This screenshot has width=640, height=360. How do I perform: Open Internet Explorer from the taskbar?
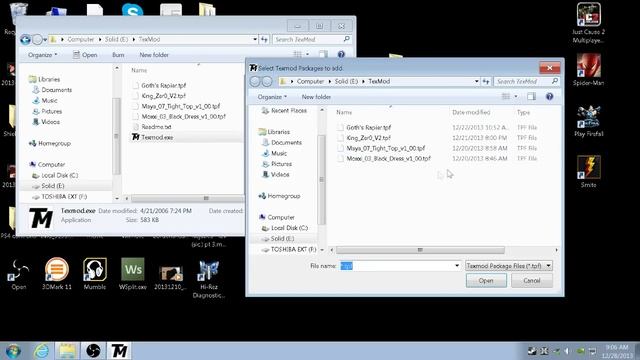pyautogui.click(x=41, y=351)
